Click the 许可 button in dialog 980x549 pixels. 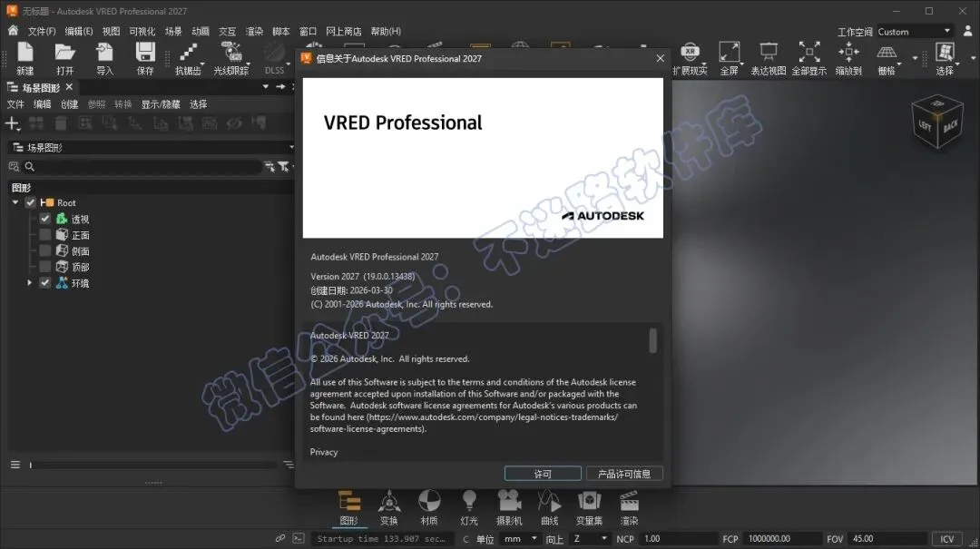tap(543, 474)
